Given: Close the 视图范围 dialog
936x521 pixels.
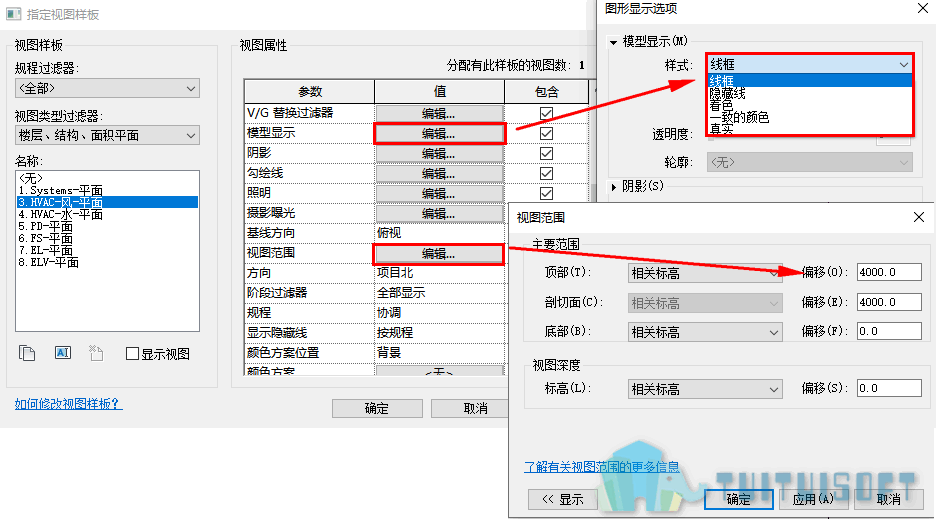Looking at the screenshot, I should [919, 217].
